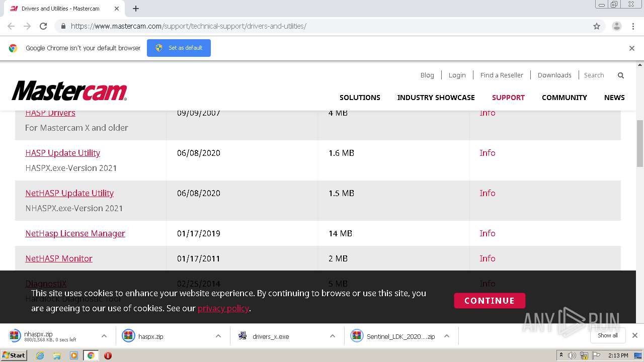Open NetHasp License Manager link
The width and height of the screenshot is (644, 362).
point(75,233)
